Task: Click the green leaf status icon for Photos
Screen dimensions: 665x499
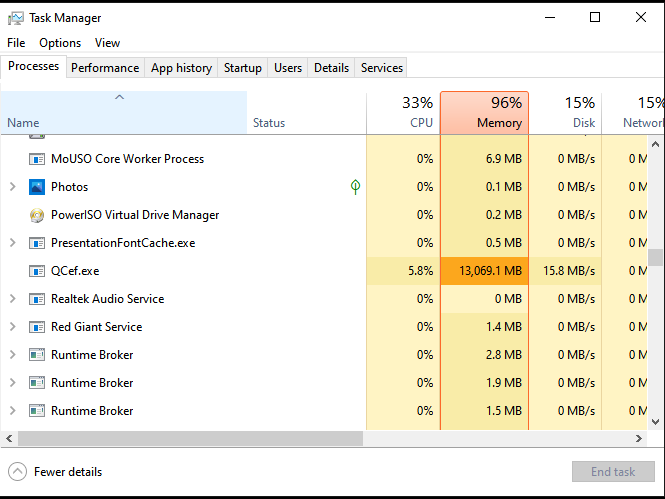Action: point(355,187)
